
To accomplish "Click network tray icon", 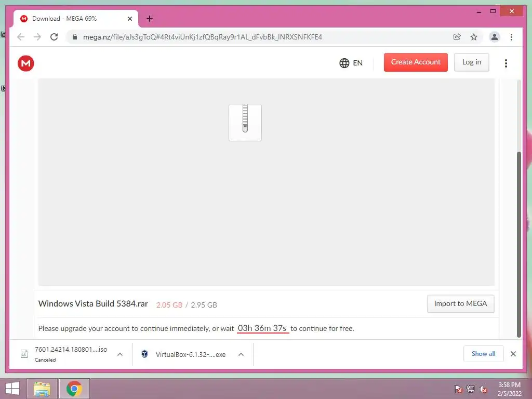I will click(x=471, y=389).
